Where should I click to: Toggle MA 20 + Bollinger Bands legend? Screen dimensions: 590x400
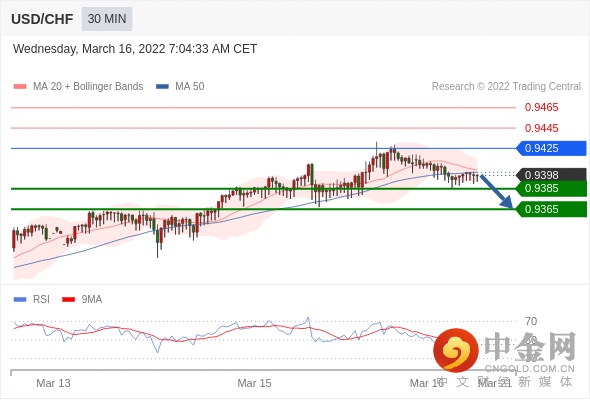pos(78,87)
